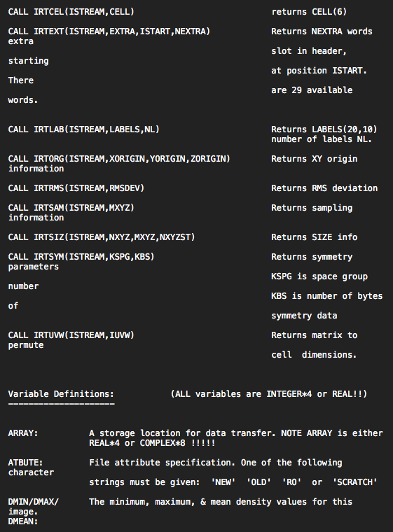Click the CALL IRTORG subroutine line
This screenshot has width=393, height=532.
click(x=119, y=159)
